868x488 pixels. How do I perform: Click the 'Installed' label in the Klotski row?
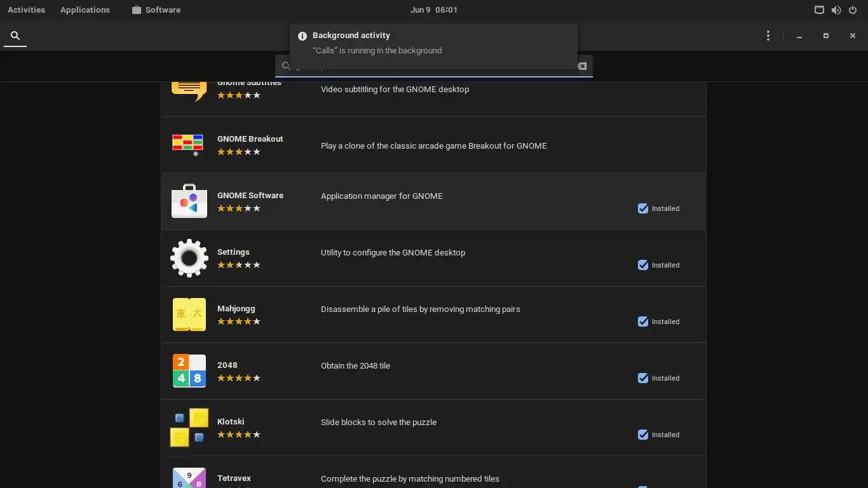(x=665, y=435)
